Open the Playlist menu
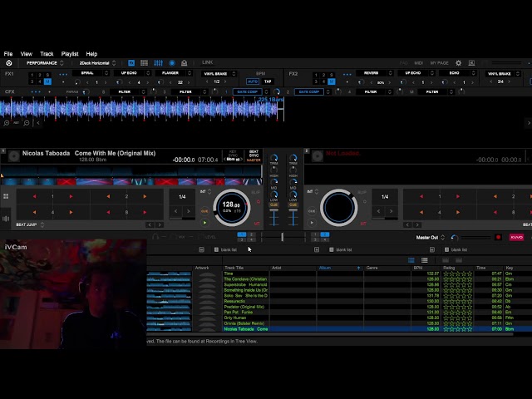Image resolution: width=532 pixels, height=399 pixels. [x=70, y=54]
